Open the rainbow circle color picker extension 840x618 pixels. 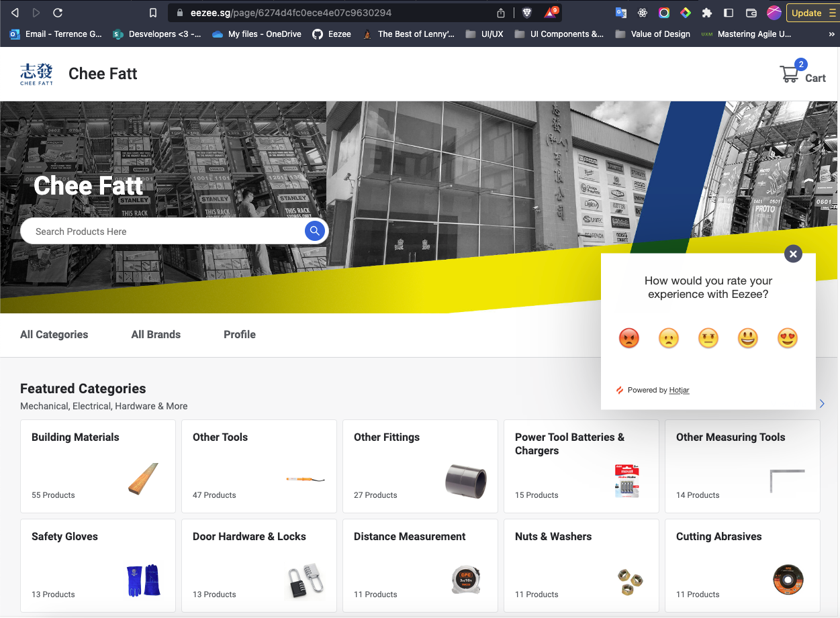664,13
